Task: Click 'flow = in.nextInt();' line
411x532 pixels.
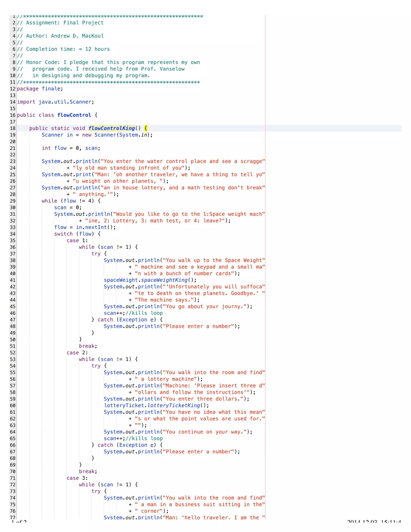Action: point(85,227)
